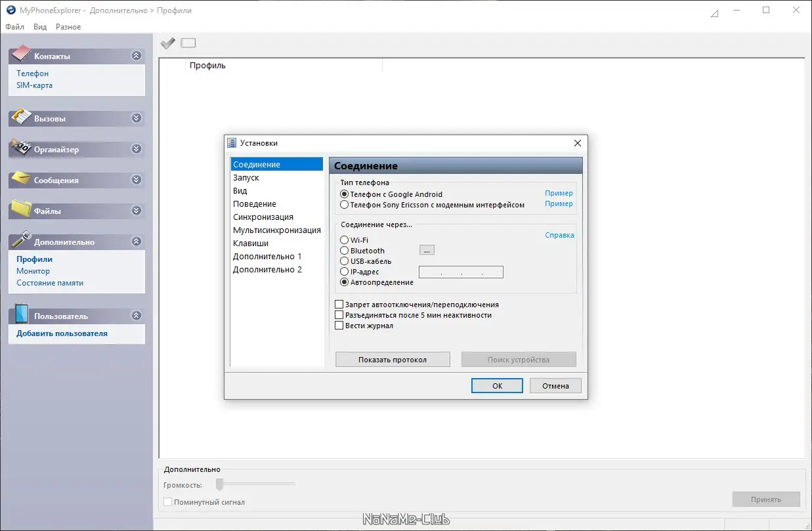Choose Bluetooth connection radio button
The image size is (812, 531).
(344, 251)
